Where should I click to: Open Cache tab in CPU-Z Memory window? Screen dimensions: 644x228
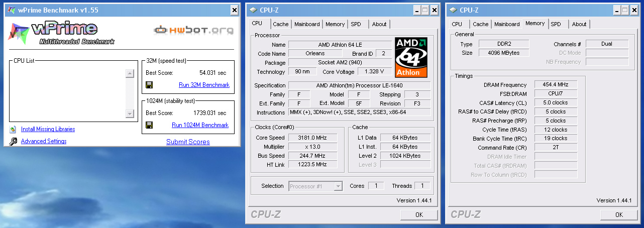(481, 24)
